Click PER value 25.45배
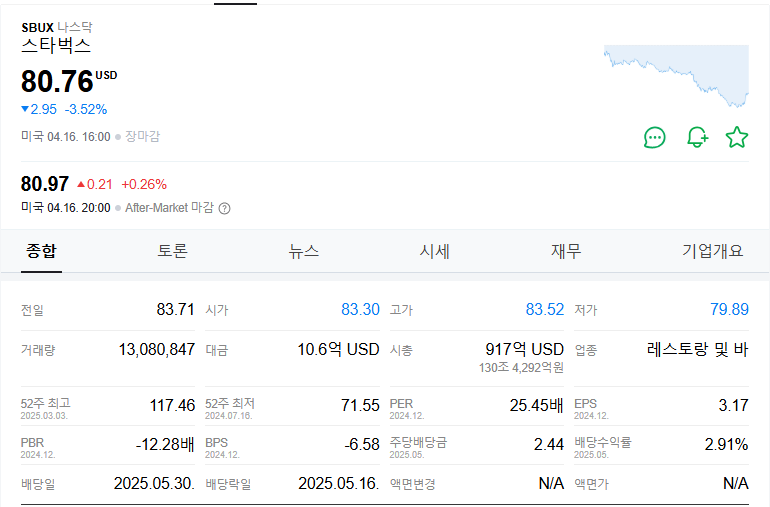The image size is (770, 507). pos(536,405)
